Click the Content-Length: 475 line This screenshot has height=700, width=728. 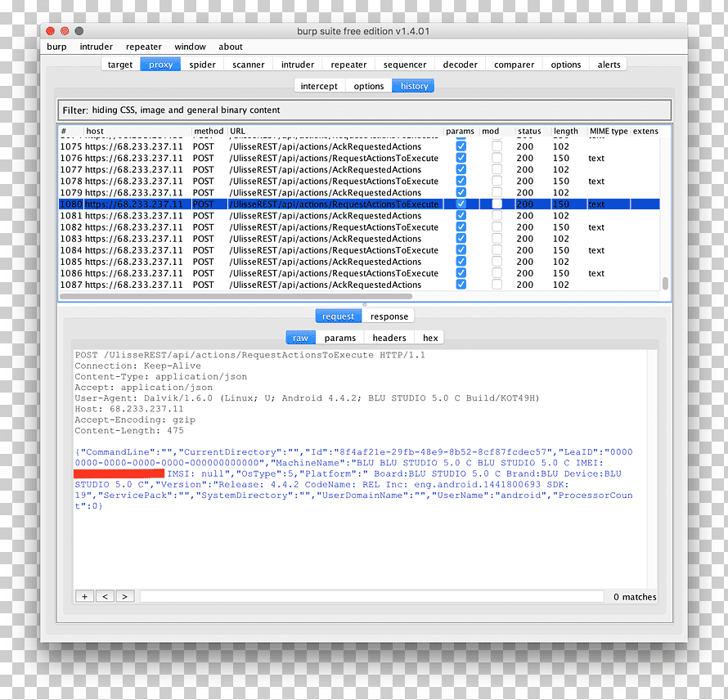point(129,431)
